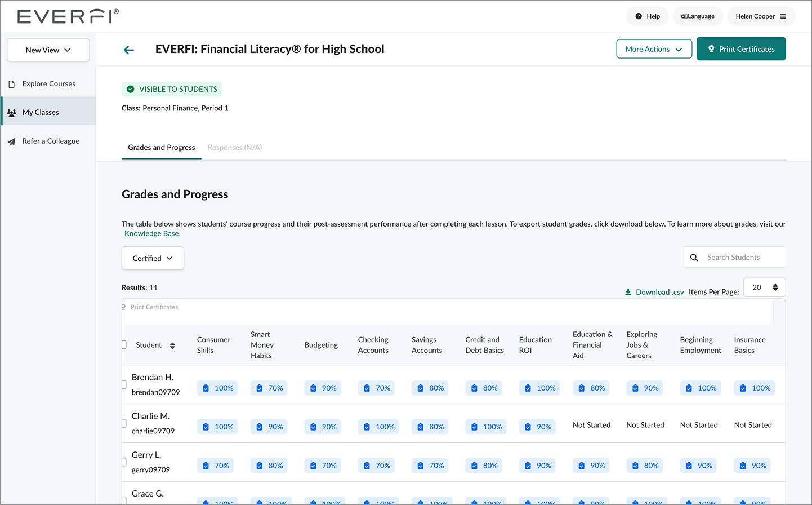Toggle the select-all students checkbox
The width and height of the screenshot is (812, 505).
tap(124, 345)
